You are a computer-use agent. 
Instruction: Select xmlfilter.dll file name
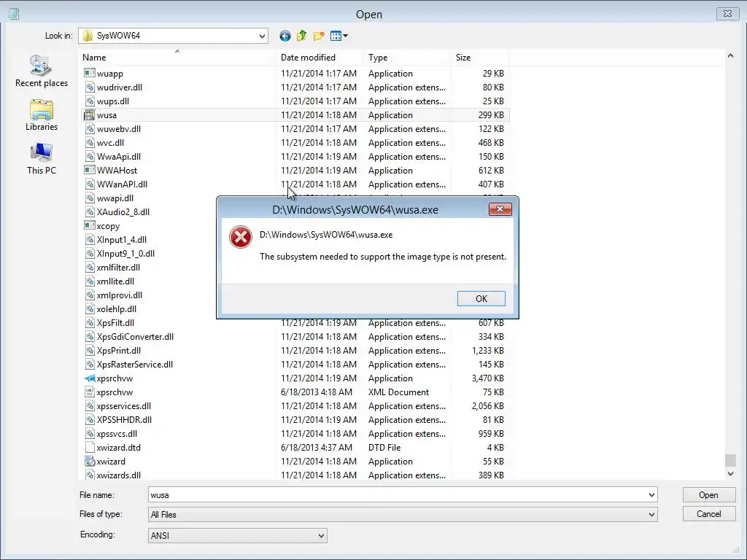(118, 267)
